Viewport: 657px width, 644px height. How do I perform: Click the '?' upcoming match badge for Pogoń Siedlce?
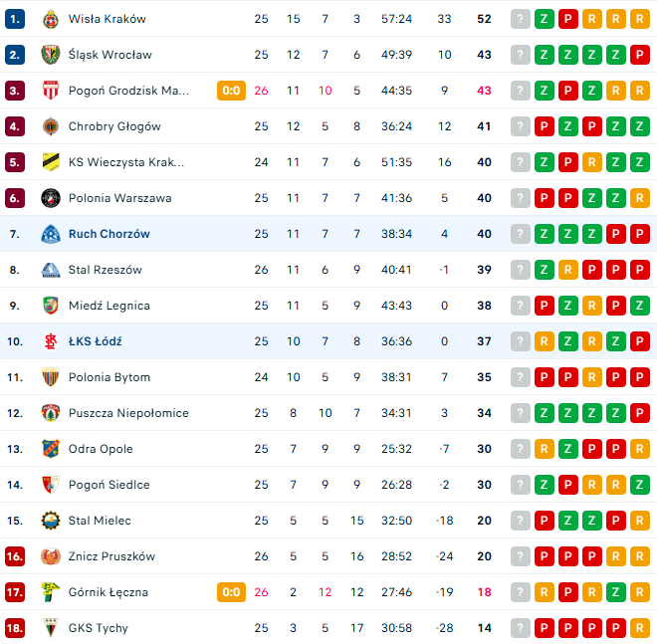coord(521,485)
